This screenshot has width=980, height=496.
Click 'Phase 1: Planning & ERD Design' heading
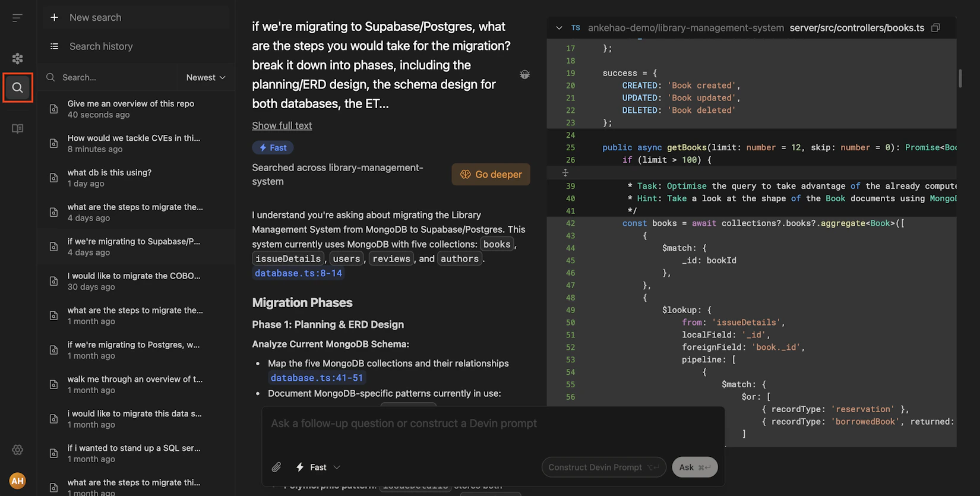pos(328,324)
